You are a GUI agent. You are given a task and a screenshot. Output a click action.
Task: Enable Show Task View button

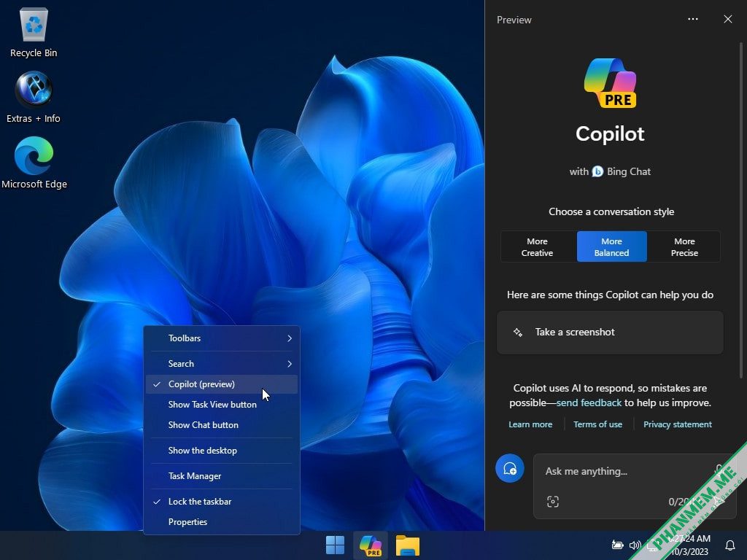point(222,404)
